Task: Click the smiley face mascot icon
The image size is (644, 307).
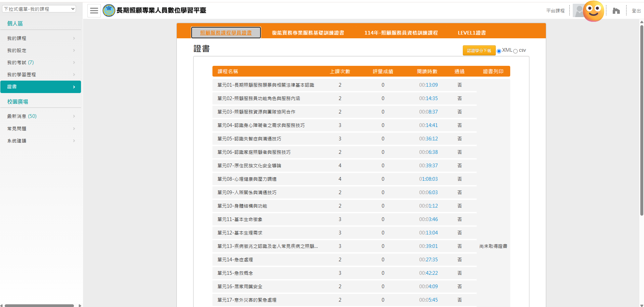Action: click(593, 11)
